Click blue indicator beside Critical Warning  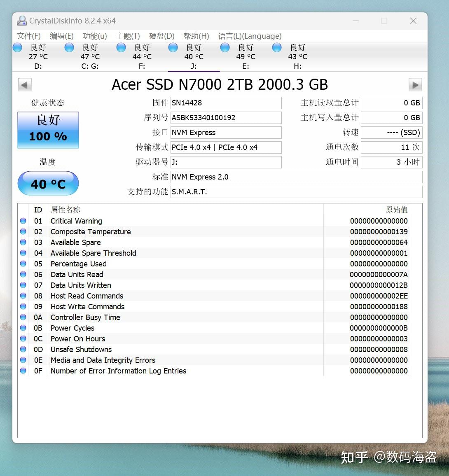[x=23, y=221]
